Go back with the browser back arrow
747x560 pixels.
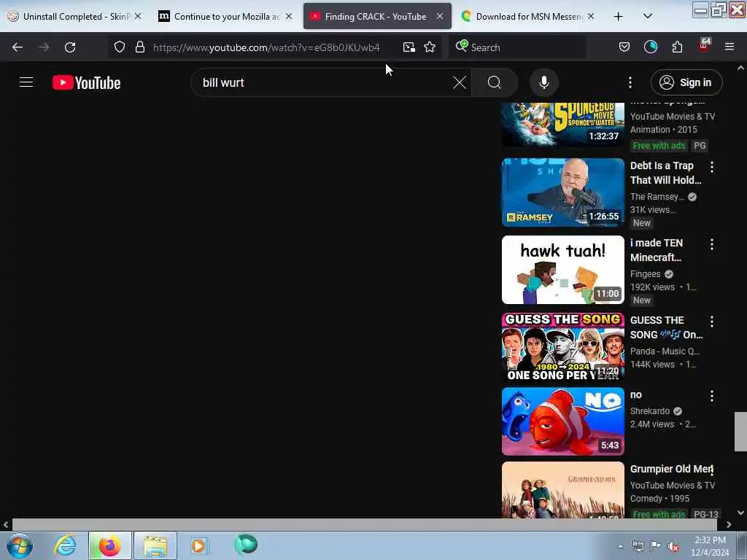tap(18, 47)
